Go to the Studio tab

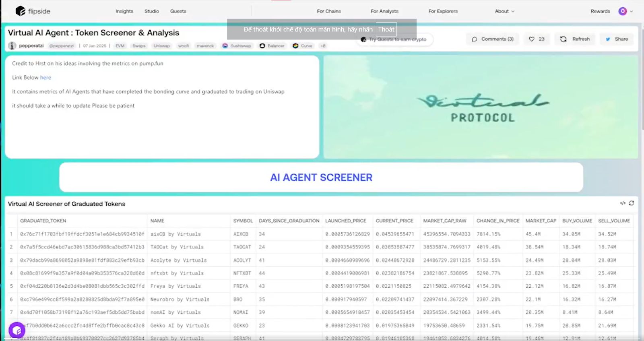151,11
